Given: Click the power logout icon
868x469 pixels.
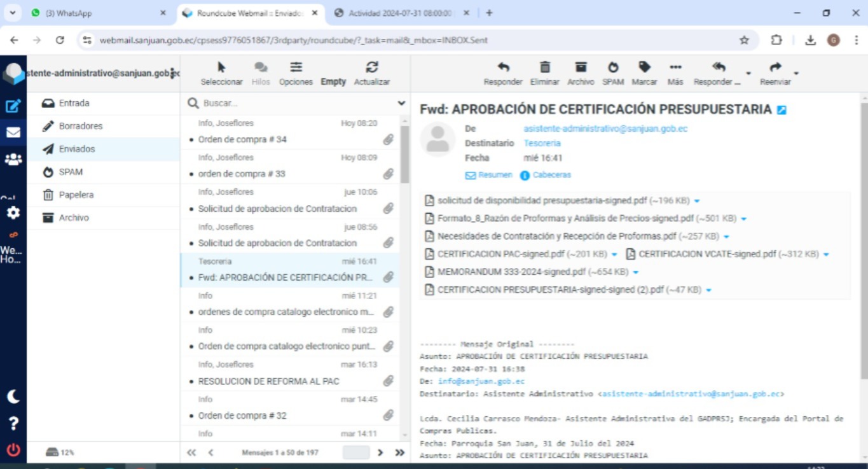Looking at the screenshot, I should 13,450.
